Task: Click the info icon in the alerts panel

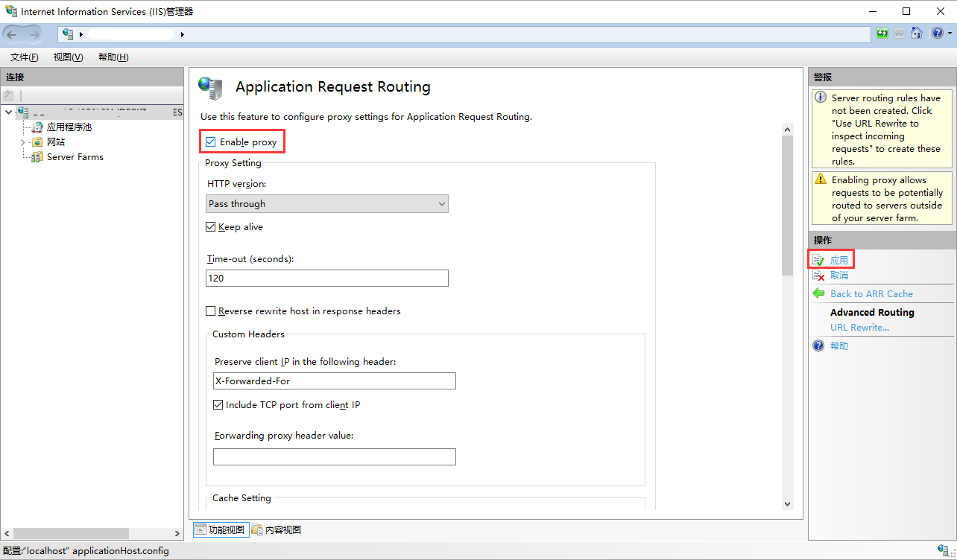Action: pos(821,98)
